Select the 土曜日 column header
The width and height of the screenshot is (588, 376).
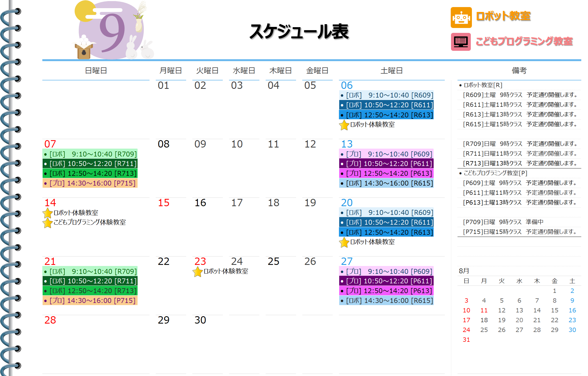pyautogui.click(x=392, y=71)
